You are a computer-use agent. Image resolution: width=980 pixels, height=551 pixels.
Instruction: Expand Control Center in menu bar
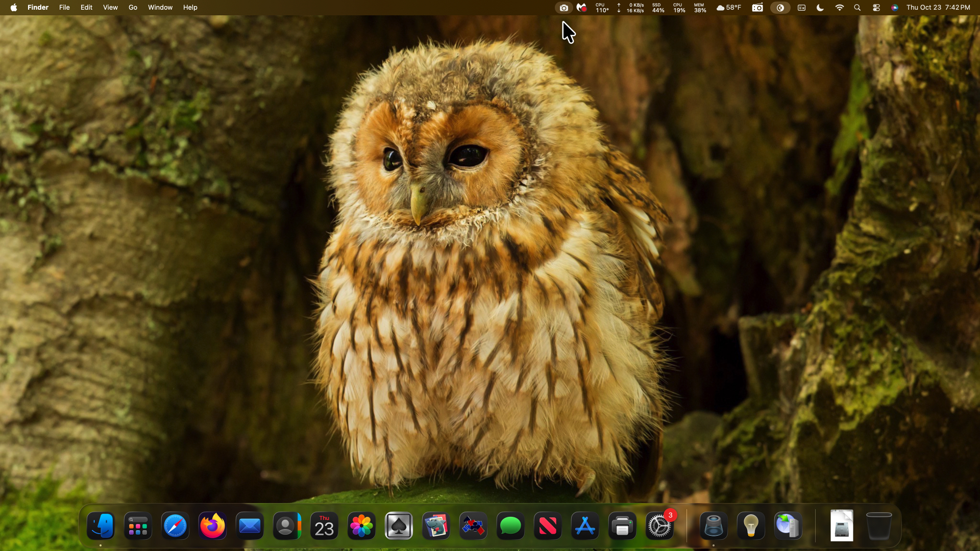[x=876, y=8]
